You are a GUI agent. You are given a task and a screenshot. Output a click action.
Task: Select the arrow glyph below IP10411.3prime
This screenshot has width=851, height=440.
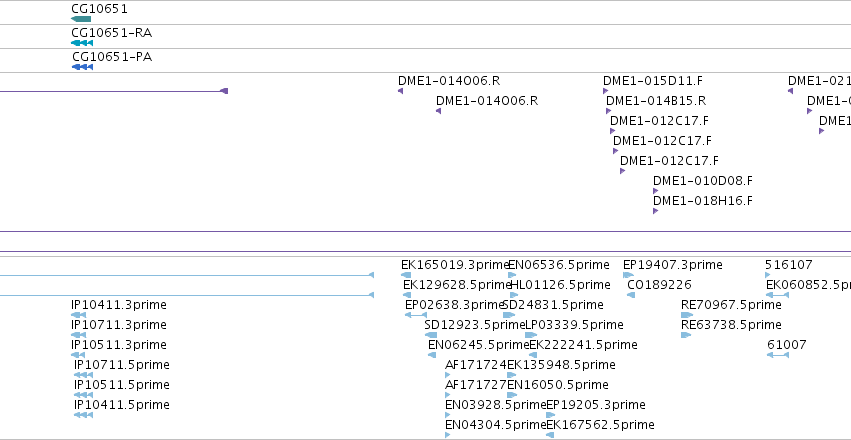79,315
